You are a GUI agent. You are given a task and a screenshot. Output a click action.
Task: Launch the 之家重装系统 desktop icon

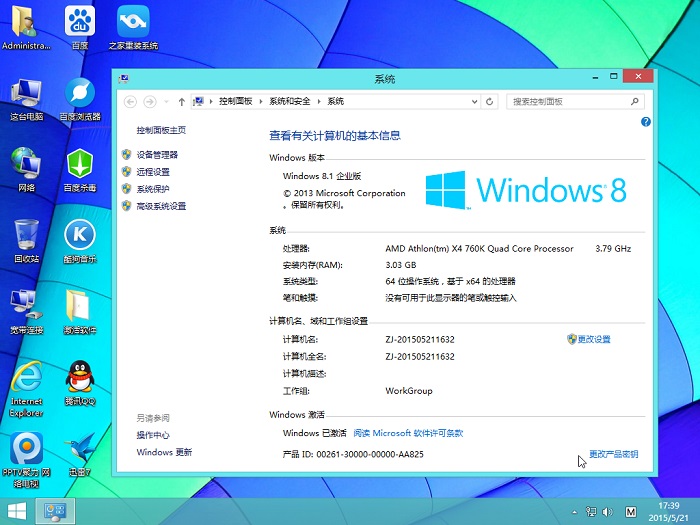click(133, 27)
